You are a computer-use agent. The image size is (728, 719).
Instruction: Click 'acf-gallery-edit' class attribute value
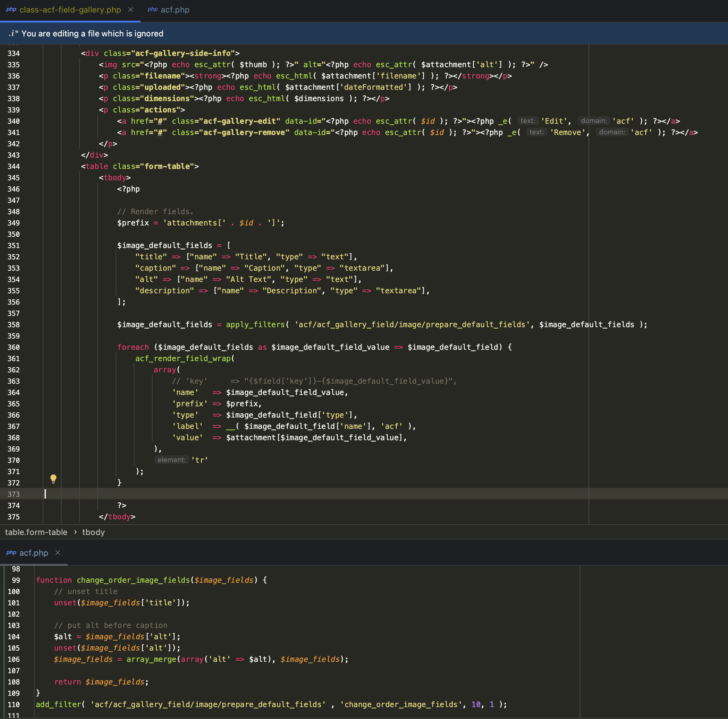point(240,121)
